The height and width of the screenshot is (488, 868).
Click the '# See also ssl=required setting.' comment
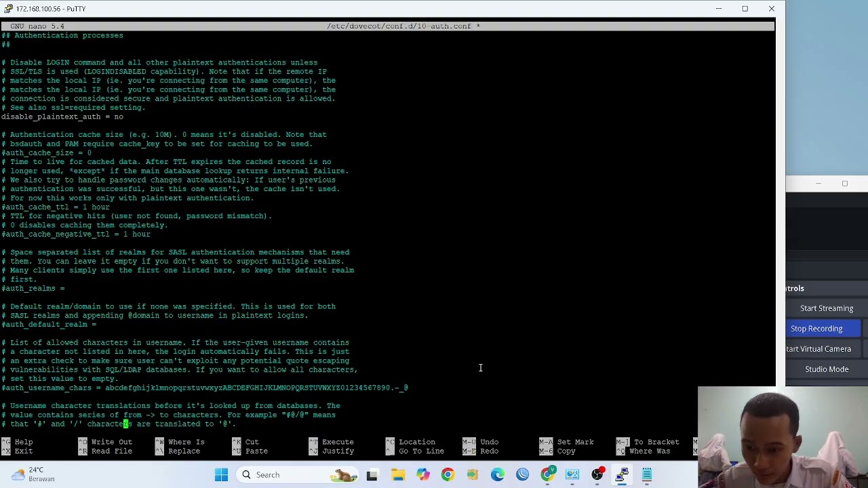(x=73, y=107)
